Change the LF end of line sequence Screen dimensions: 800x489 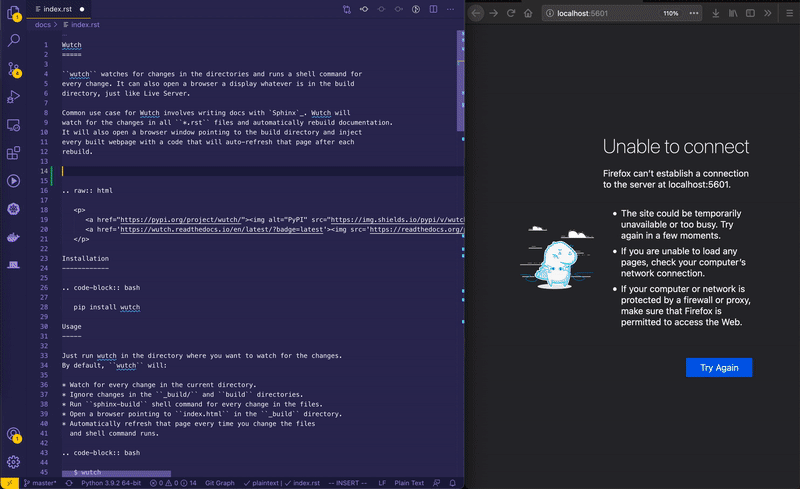pyautogui.click(x=382, y=483)
